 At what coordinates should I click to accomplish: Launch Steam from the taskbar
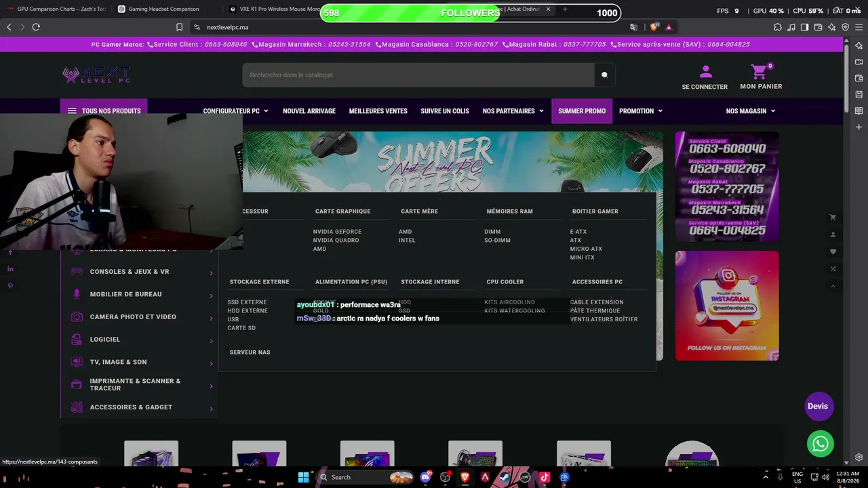(x=505, y=477)
